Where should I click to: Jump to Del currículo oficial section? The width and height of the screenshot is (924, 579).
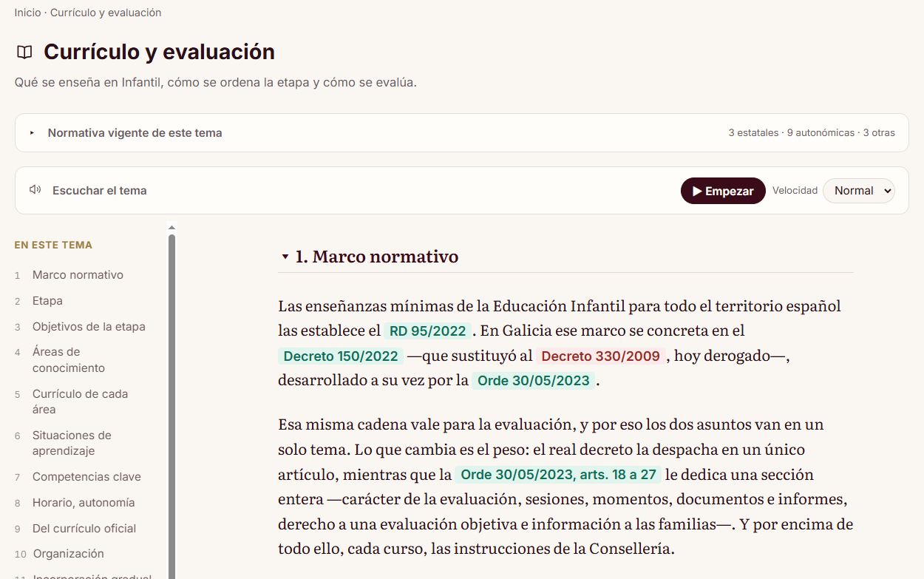point(84,529)
